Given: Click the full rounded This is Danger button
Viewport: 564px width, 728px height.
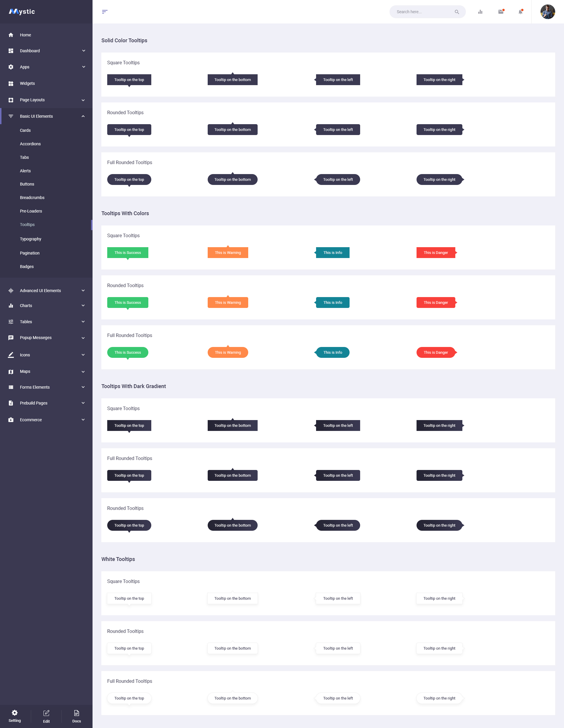Looking at the screenshot, I should [435, 352].
